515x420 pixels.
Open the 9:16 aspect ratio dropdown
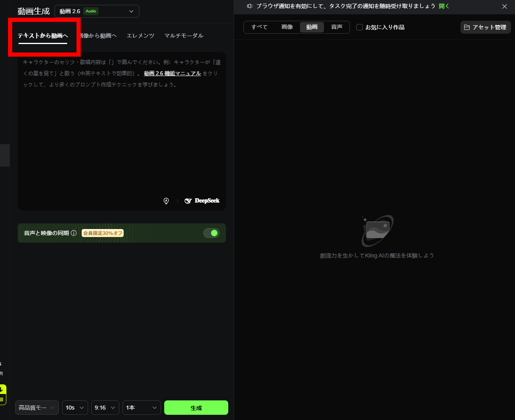(x=105, y=408)
